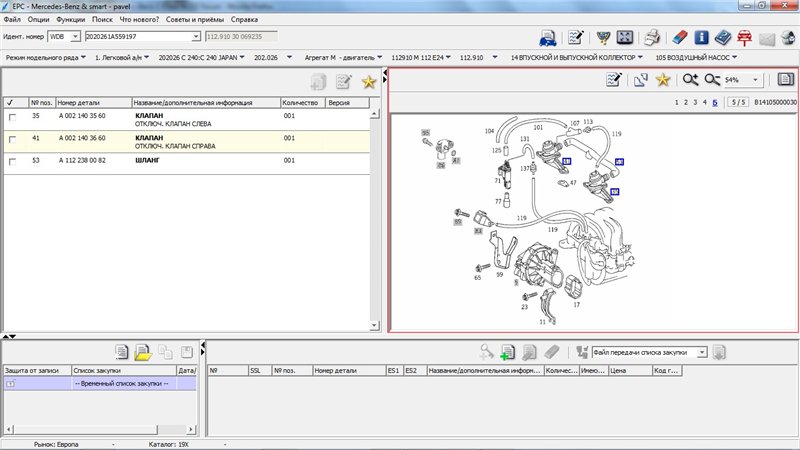Expand the VIN number combo box

(195, 37)
